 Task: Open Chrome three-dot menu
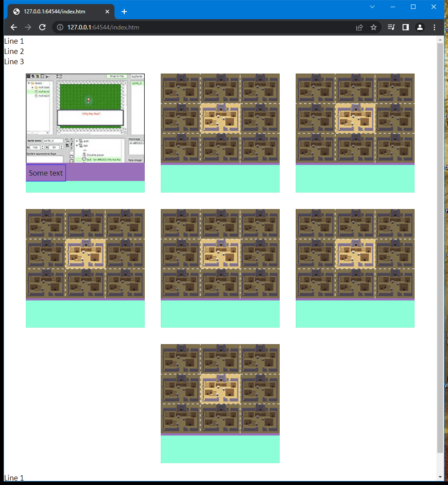pyautogui.click(x=434, y=27)
